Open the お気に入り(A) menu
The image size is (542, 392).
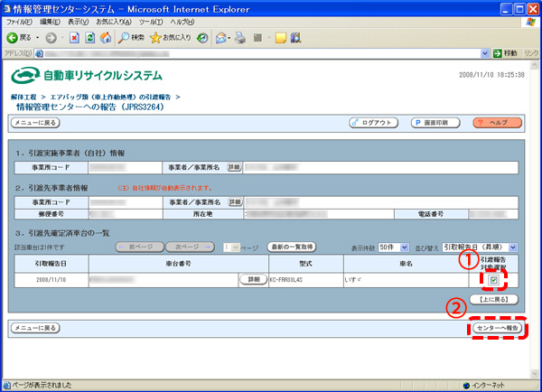(x=114, y=22)
